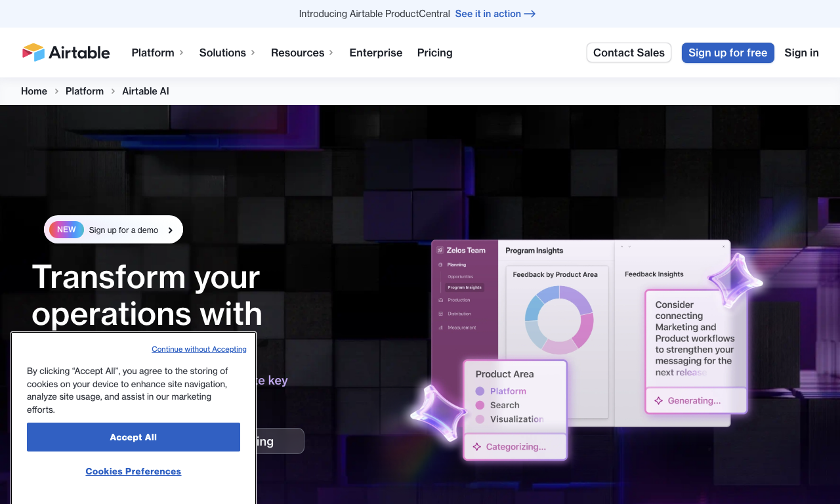Click the "Program Insights" header text
The width and height of the screenshot is (840, 504).
(534, 251)
